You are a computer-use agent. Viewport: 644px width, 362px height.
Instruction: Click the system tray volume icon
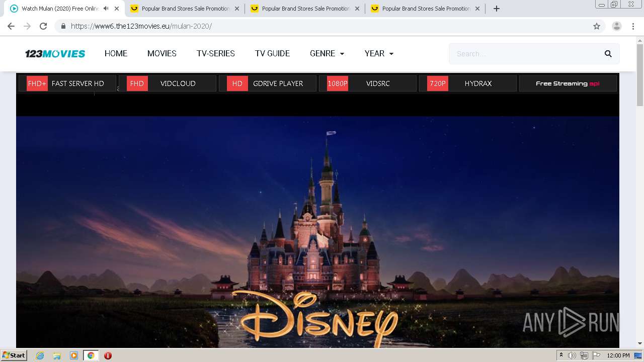(x=572, y=355)
